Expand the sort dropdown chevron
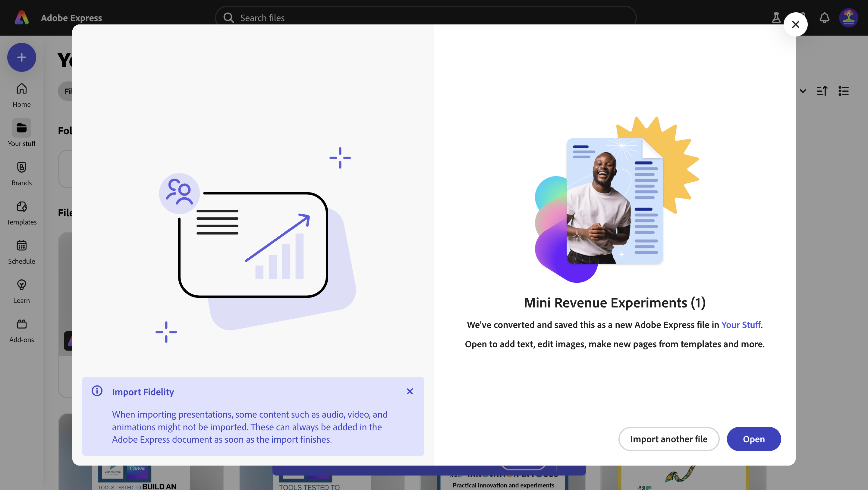The image size is (868, 490). click(803, 91)
